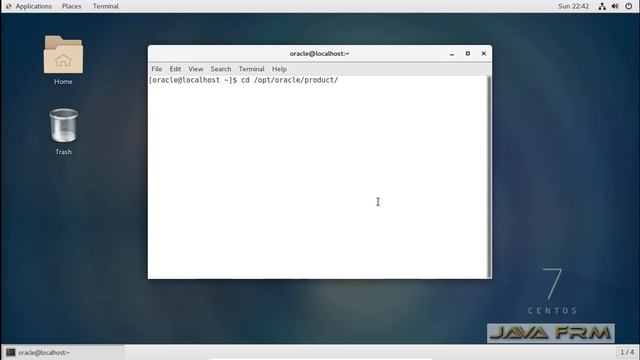Close the terminal window
Image resolution: width=640 pixels, height=360 pixels.
[x=484, y=53]
